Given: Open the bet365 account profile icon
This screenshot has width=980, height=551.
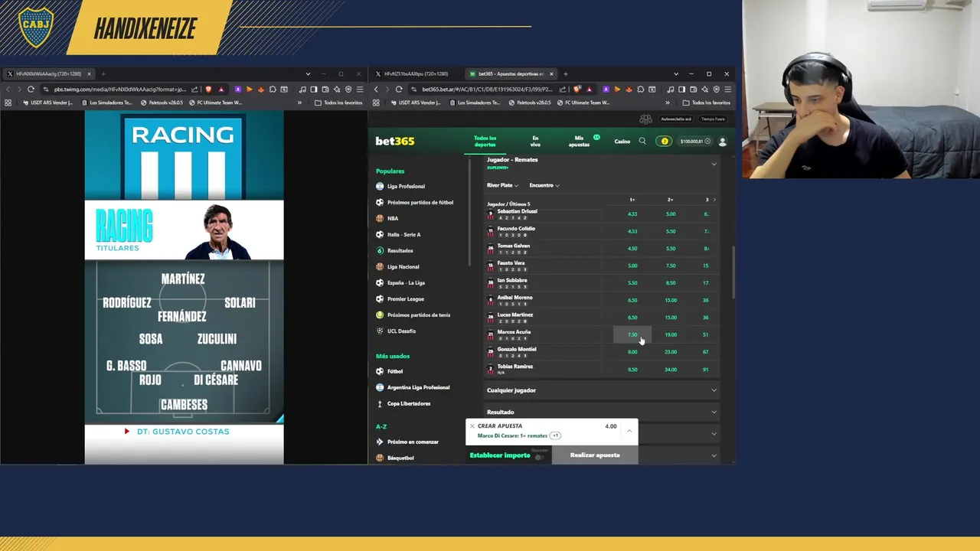Looking at the screenshot, I should click(x=722, y=142).
